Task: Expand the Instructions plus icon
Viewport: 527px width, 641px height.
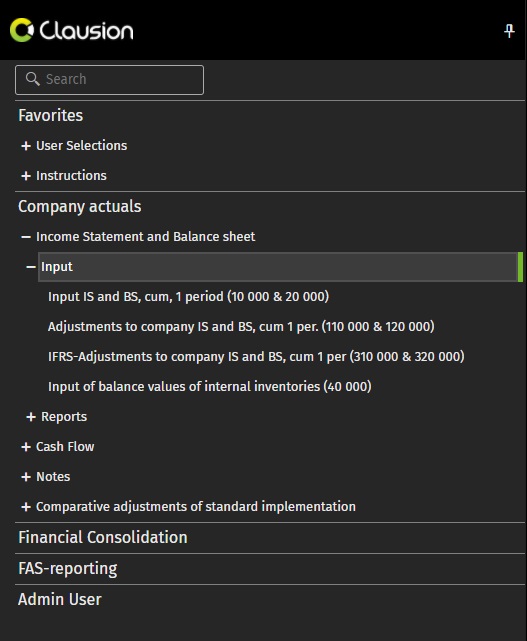Action: (x=26, y=176)
